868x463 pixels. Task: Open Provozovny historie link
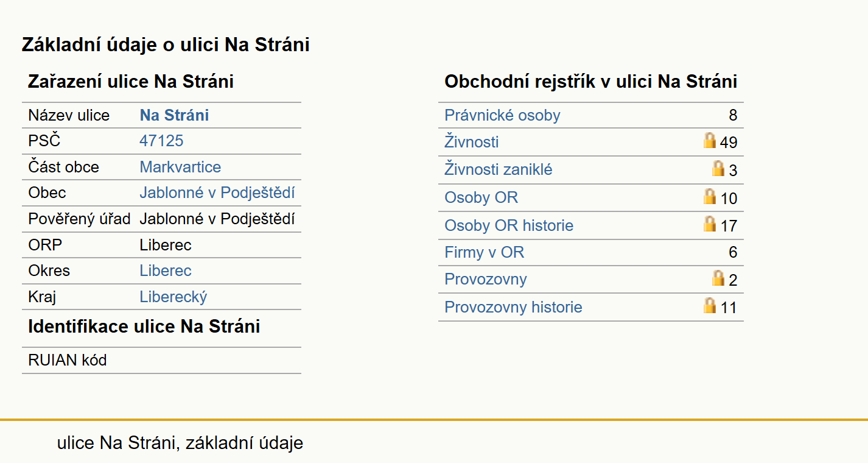click(513, 307)
